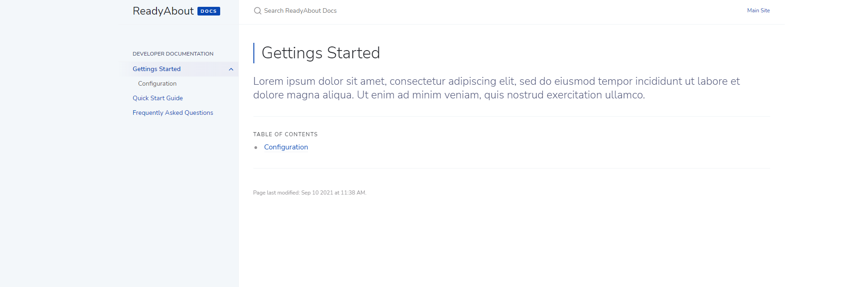Click the bullet beside Configuration link
The image size is (868, 287).
256,147
